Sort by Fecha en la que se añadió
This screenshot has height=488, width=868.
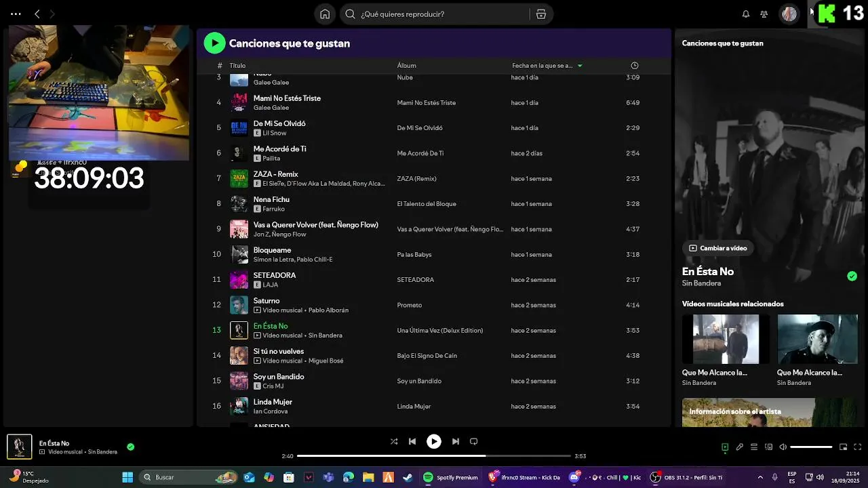[547, 66]
